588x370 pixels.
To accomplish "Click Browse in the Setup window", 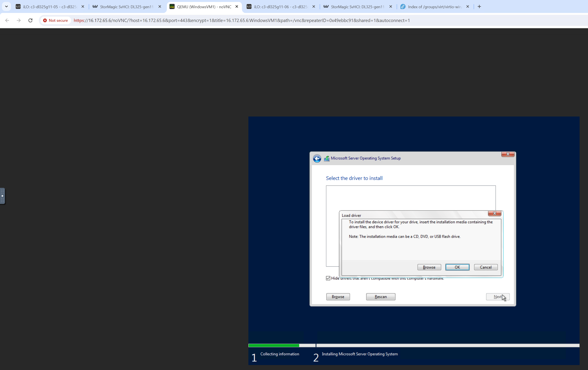I will 338,297.
